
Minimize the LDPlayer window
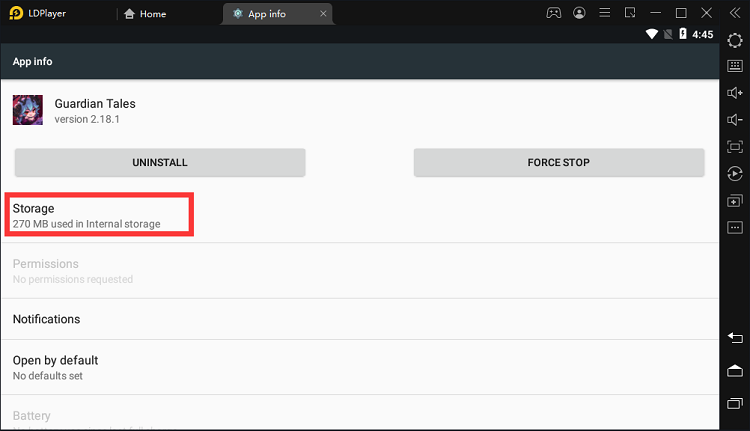[x=656, y=13]
